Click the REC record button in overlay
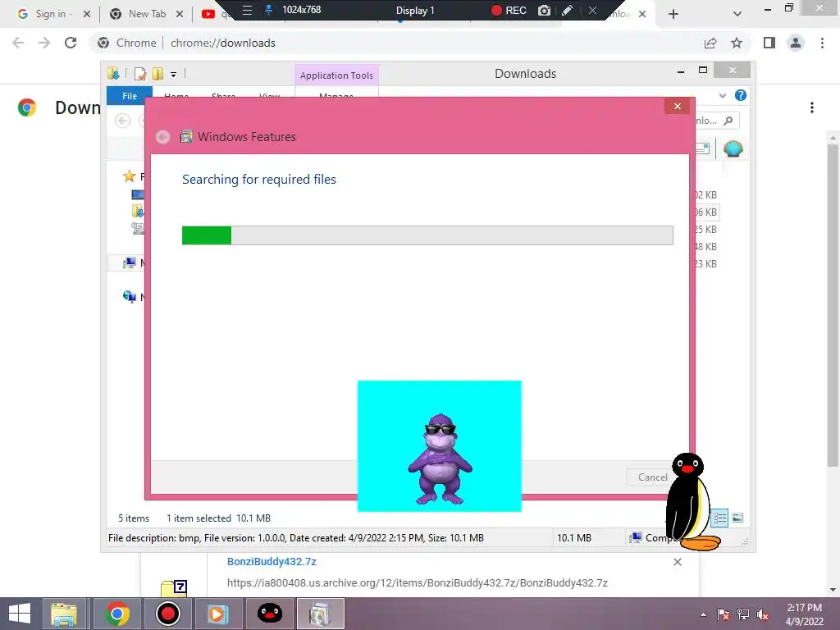Image resolution: width=840 pixels, height=630 pixels. [x=509, y=10]
